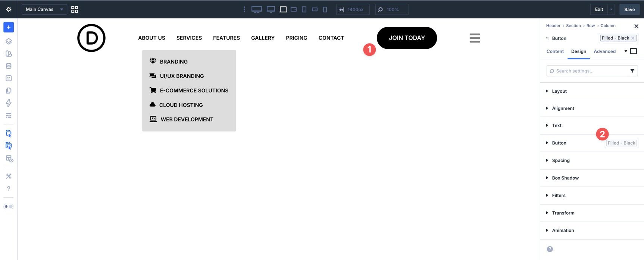Open the crossed tools icon in sidebar

(x=9, y=176)
